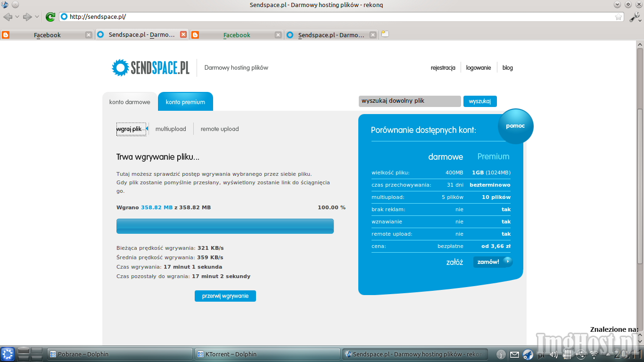Open a new tab with the new-tab icon

click(x=385, y=34)
